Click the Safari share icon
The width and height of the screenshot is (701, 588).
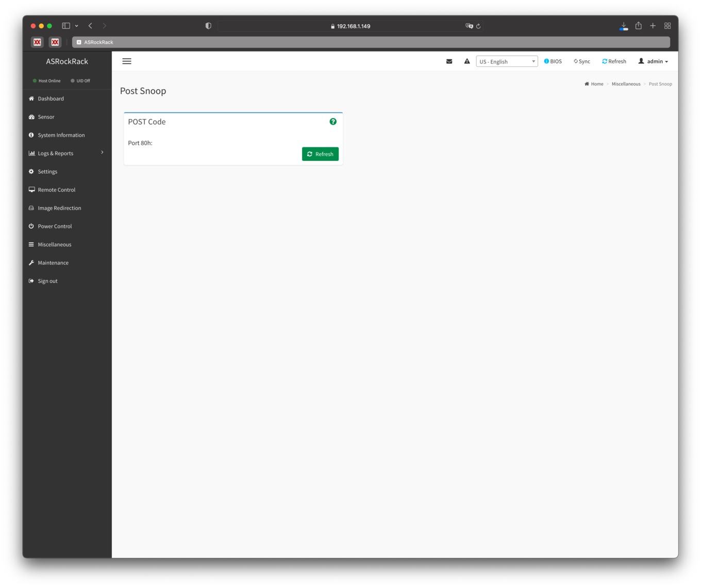[x=639, y=25]
